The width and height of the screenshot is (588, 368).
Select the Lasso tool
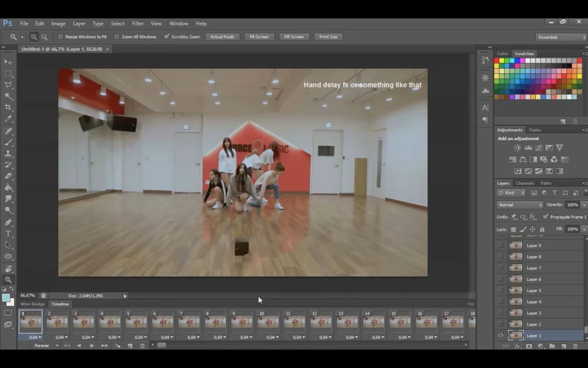pyautogui.click(x=8, y=85)
